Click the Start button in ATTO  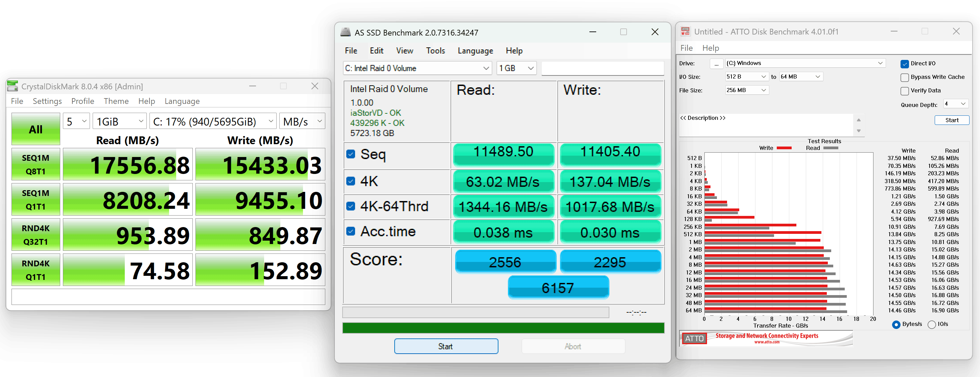(952, 120)
